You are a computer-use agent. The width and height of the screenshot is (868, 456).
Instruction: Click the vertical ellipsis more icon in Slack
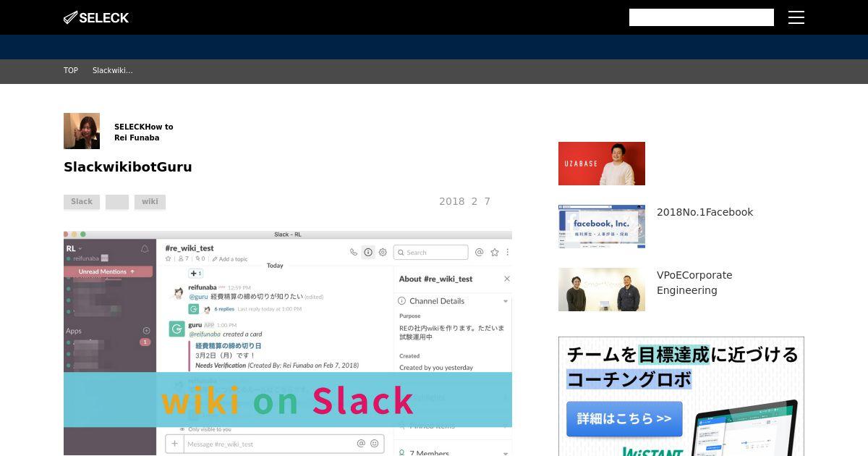508,252
